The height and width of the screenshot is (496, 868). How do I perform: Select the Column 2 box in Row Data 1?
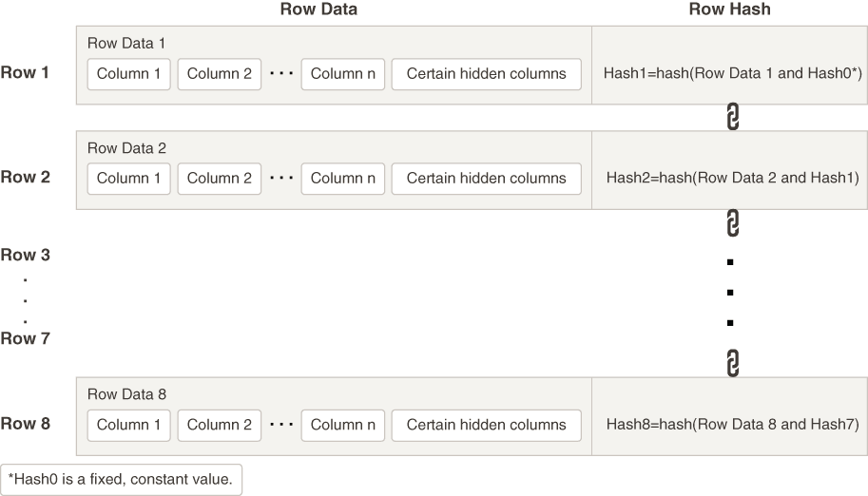click(220, 74)
